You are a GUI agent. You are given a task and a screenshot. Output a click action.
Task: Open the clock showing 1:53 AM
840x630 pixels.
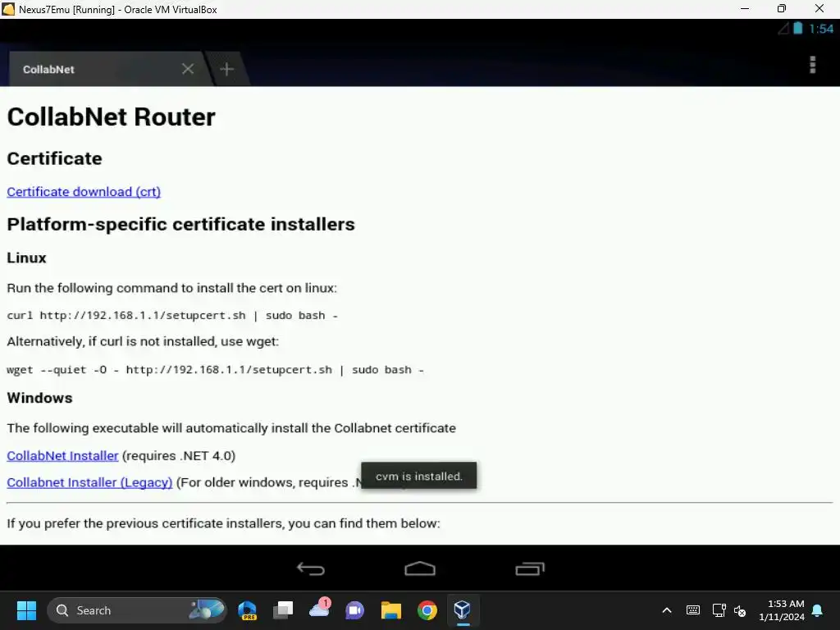pos(782,610)
